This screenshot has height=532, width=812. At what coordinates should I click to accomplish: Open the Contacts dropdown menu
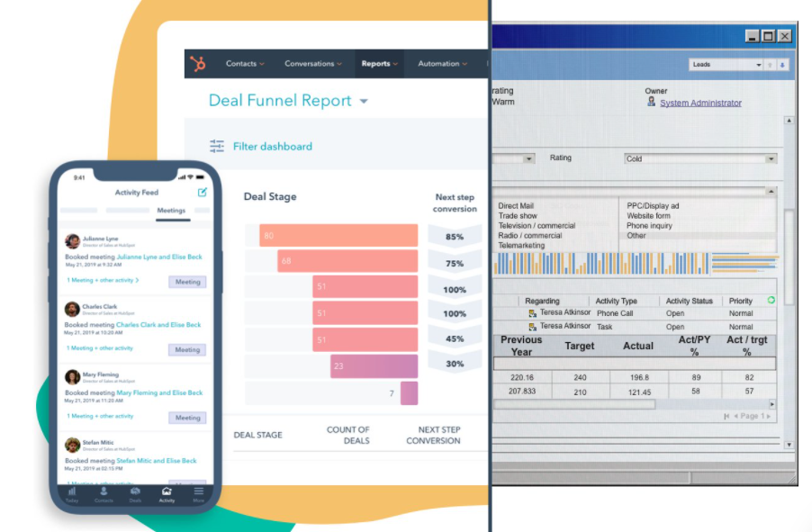[x=245, y=64]
